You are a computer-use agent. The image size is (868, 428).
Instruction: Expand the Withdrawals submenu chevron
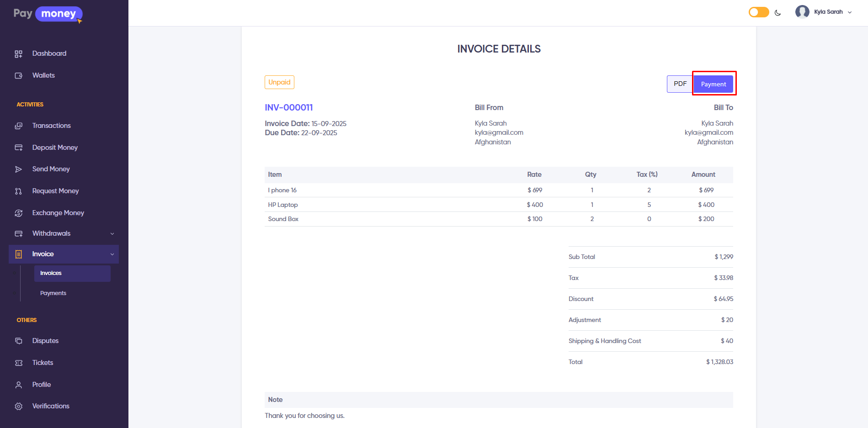point(112,234)
